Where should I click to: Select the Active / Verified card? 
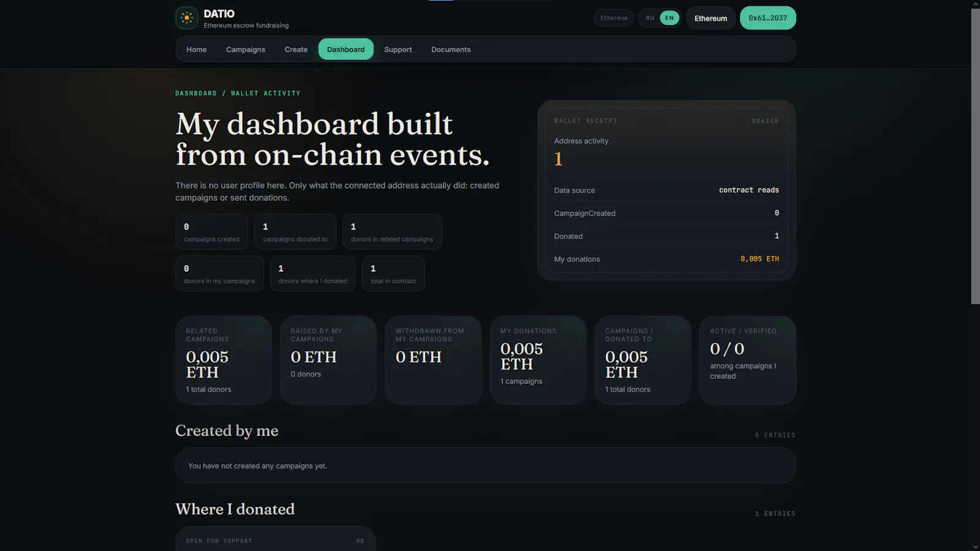(747, 360)
